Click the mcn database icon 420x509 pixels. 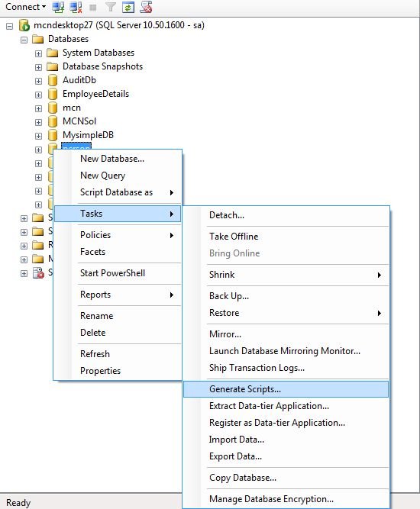point(52,108)
